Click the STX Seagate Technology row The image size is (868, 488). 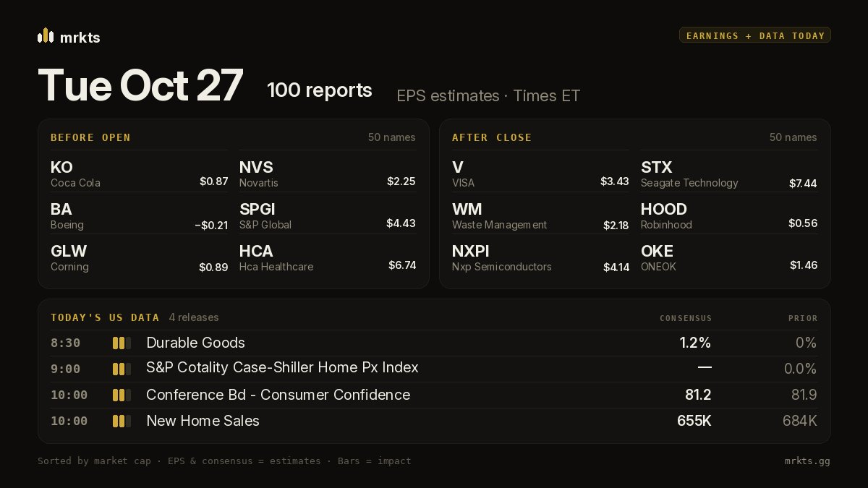729,174
